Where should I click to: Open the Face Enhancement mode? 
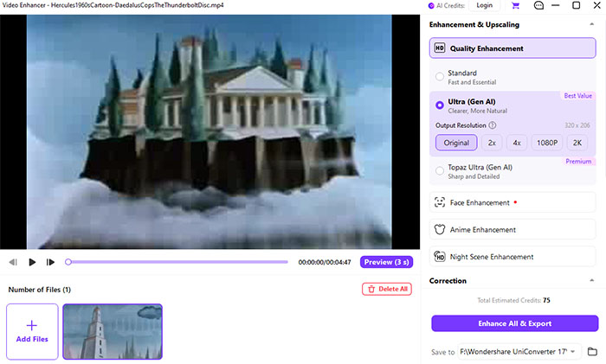(513, 202)
